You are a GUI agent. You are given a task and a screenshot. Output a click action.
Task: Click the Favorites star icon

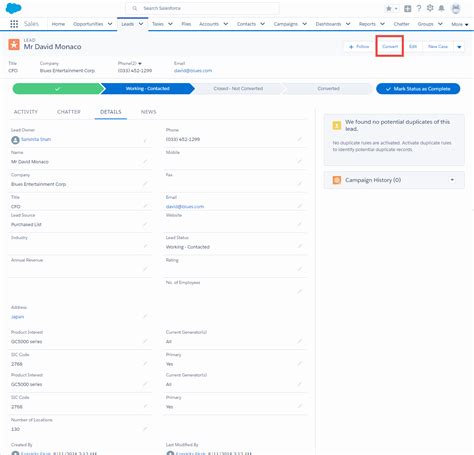point(389,9)
